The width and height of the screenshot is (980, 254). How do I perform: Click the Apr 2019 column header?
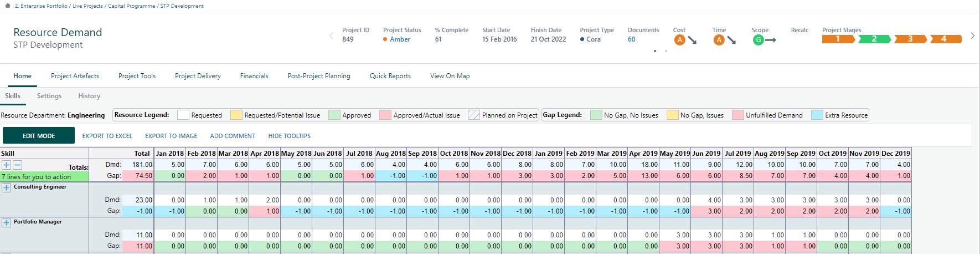tap(643, 154)
